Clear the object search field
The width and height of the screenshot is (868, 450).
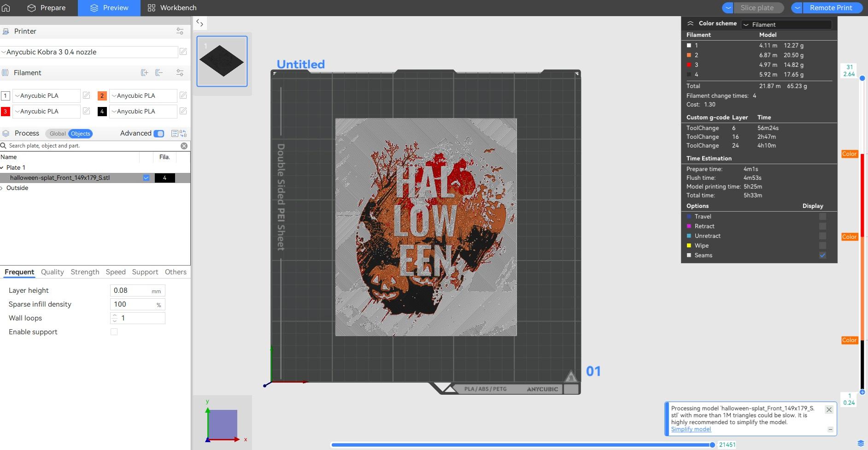[184, 146]
